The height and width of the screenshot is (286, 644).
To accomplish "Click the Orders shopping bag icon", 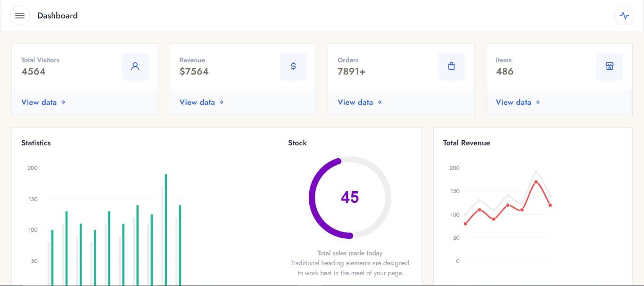I will (x=451, y=67).
